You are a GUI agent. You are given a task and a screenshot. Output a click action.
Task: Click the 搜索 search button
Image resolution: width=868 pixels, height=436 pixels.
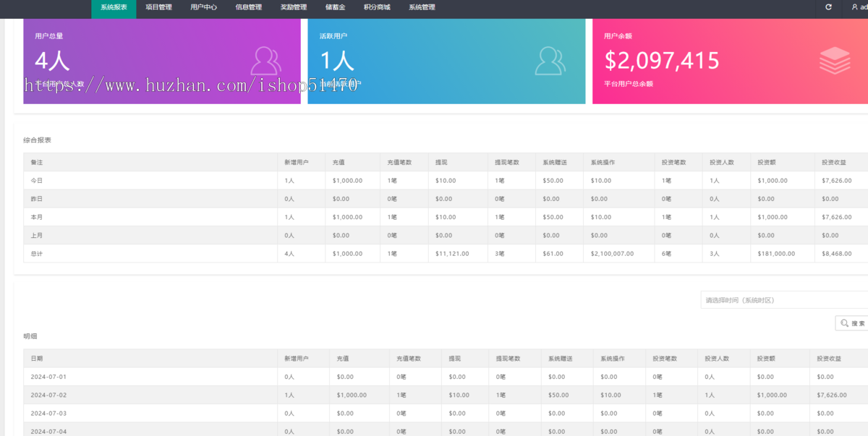(852, 323)
